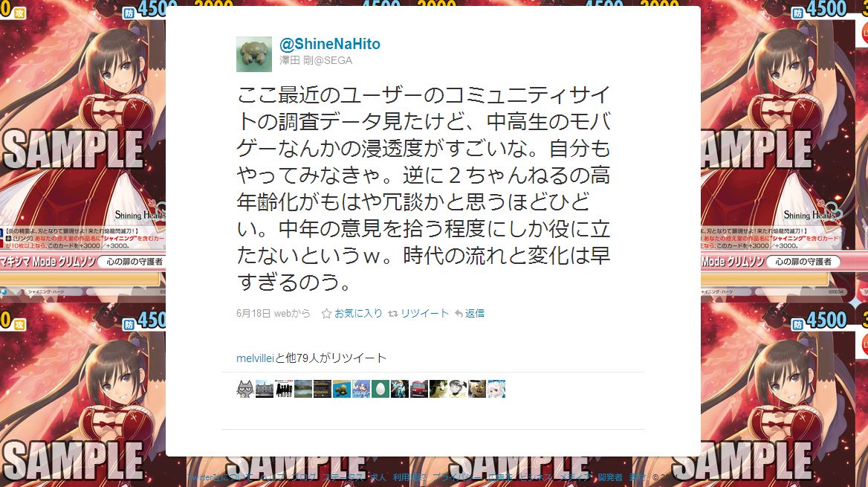
Task: Open the crab profile avatar of ShineNaHito
Action: click(254, 54)
